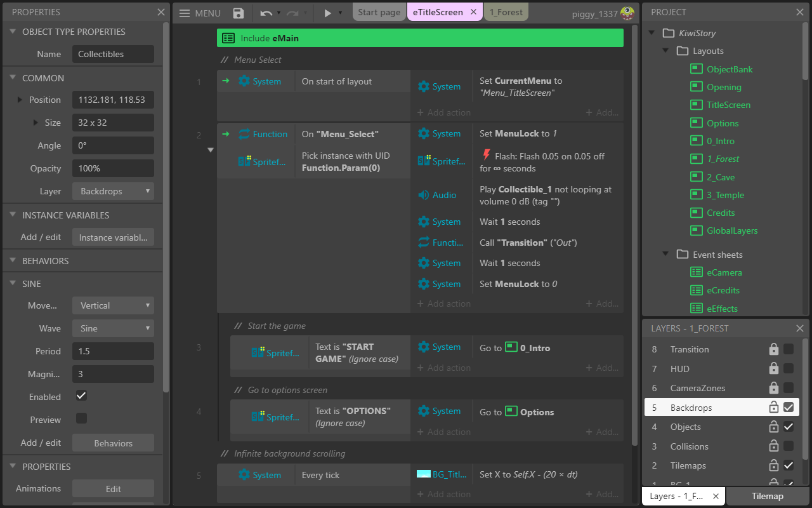The image size is (812, 508).
Task: Click Edit next to Animations
Action: [113, 488]
